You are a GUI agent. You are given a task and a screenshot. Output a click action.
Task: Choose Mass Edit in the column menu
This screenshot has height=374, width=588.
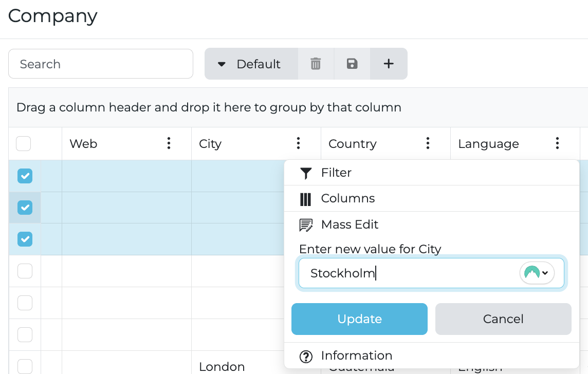(350, 225)
